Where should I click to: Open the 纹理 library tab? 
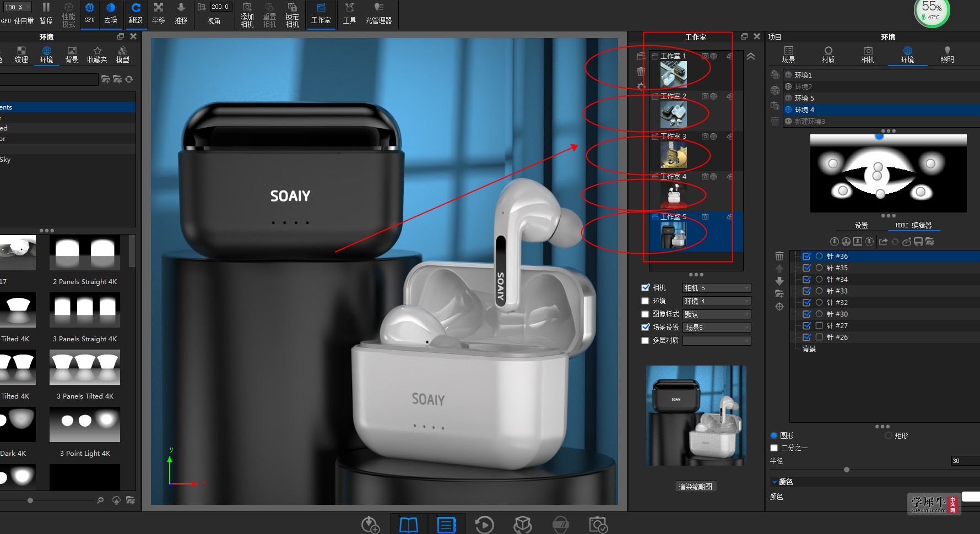(x=21, y=55)
